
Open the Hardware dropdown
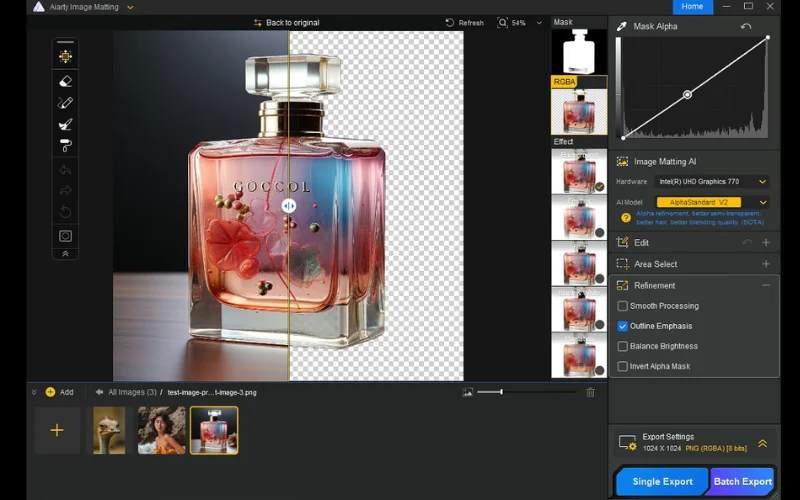pyautogui.click(x=711, y=182)
